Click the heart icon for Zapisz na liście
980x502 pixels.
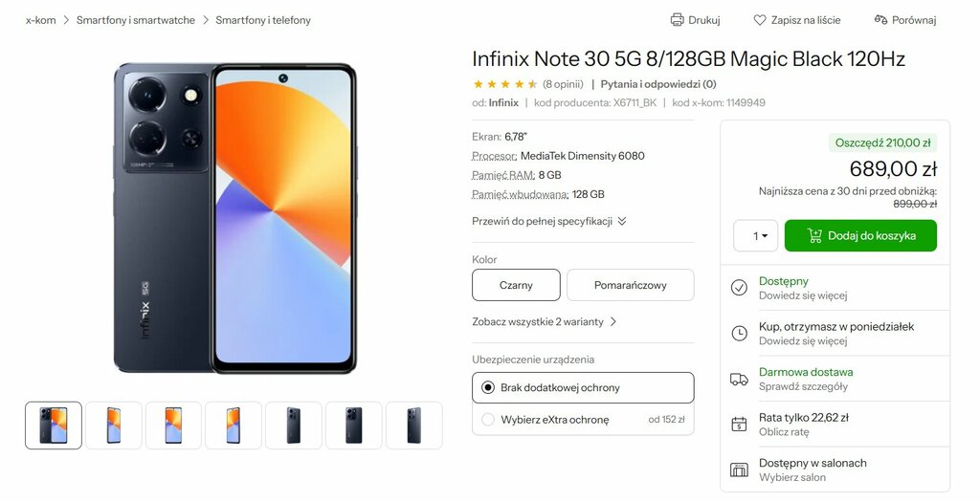coord(759,20)
